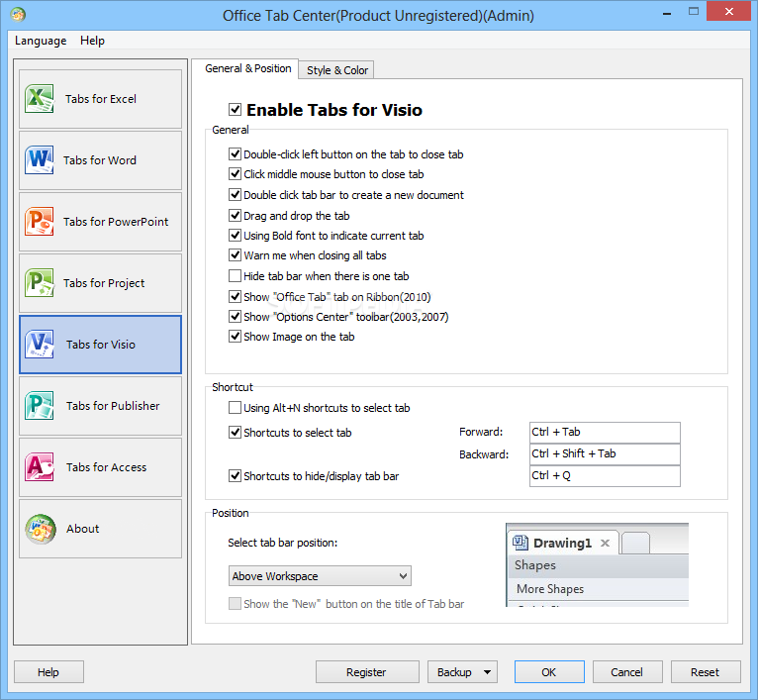The width and height of the screenshot is (758, 700).
Task: Open the Help menu in menu bar
Action: coord(92,41)
